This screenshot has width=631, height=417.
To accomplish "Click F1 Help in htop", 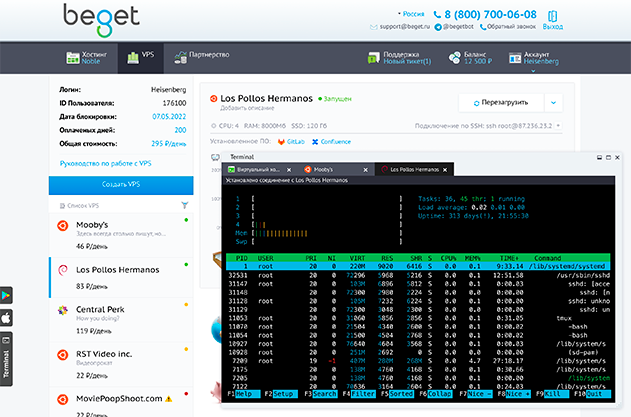I will coord(244,394).
